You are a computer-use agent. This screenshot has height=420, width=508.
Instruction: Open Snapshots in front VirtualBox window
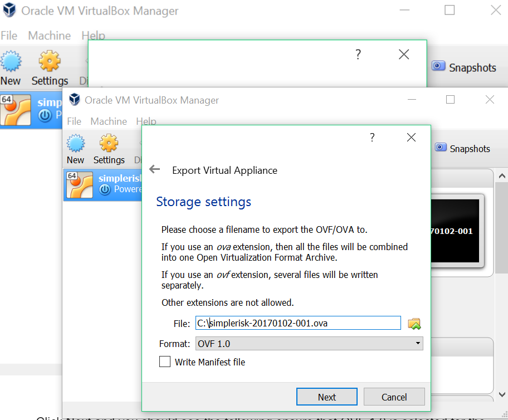click(x=463, y=148)
